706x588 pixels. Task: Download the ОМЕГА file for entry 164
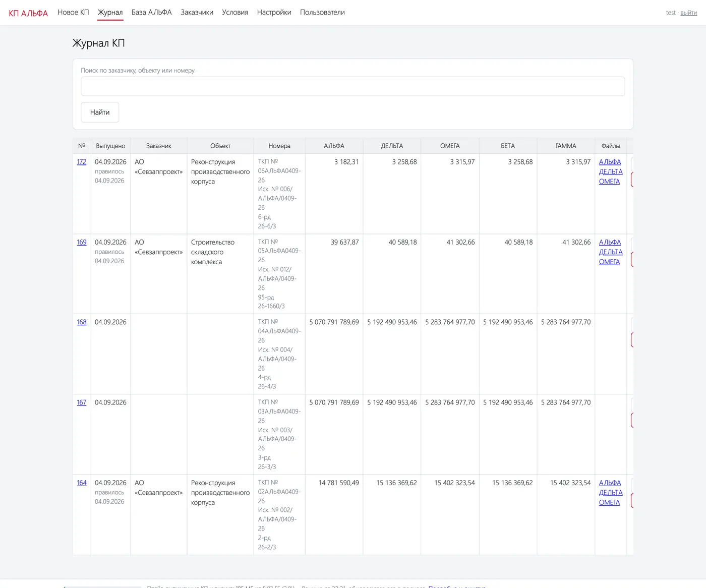pos(609,502)
